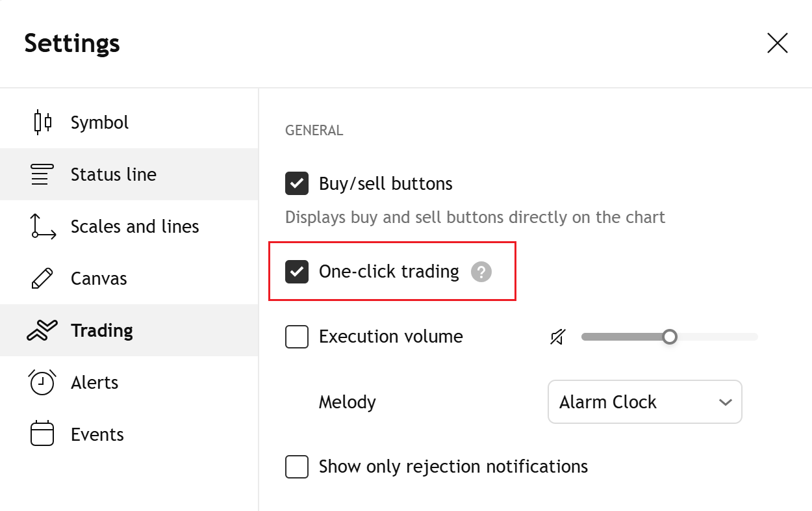Expand the Melody dropdown chevron arrow
Image resolution: width=812 pixels, height=511 pixels.
pos(726,402)
